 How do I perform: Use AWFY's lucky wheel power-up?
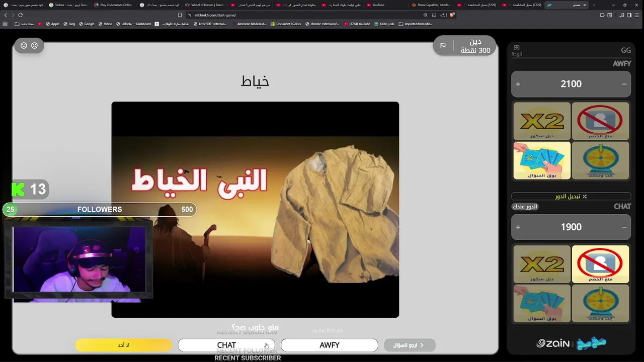click(x=600, y=160)
